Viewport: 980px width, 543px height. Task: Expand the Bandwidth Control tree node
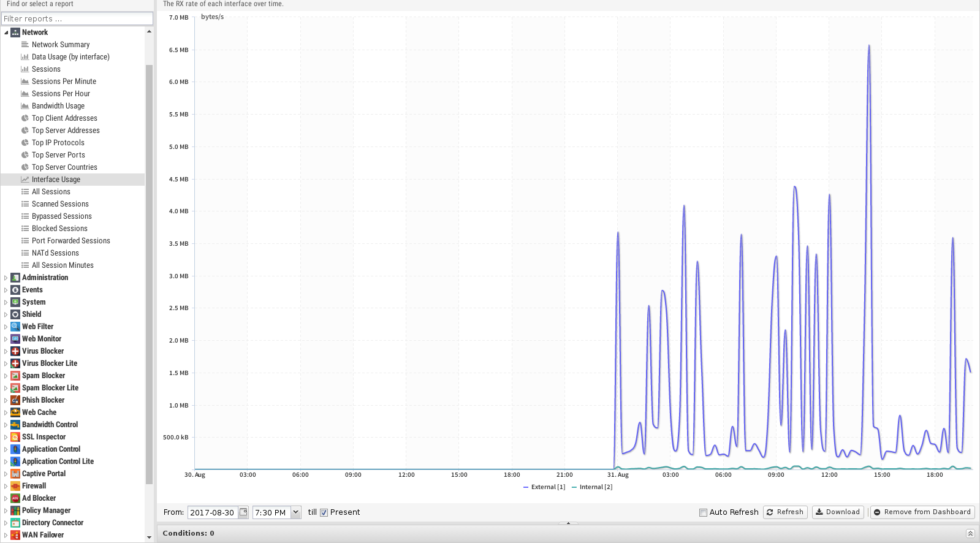[x=6, y=425]
